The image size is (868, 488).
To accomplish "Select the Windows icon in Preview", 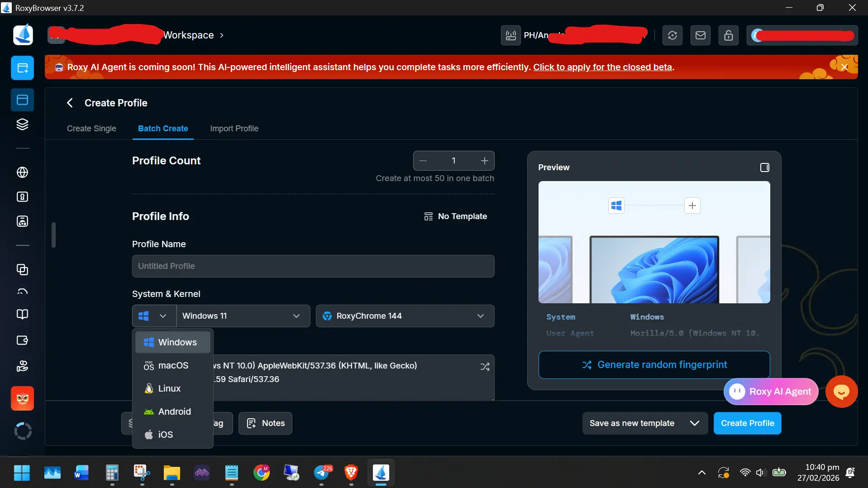I will click(616, 206).
